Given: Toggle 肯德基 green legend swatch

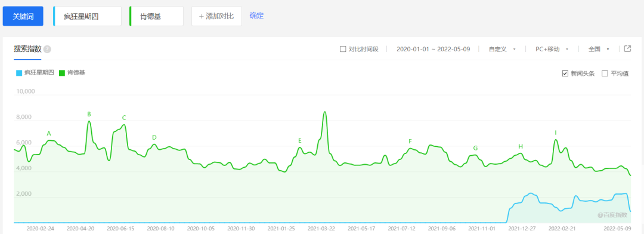Looking at the screenshot, I should [x=62, y=73].
